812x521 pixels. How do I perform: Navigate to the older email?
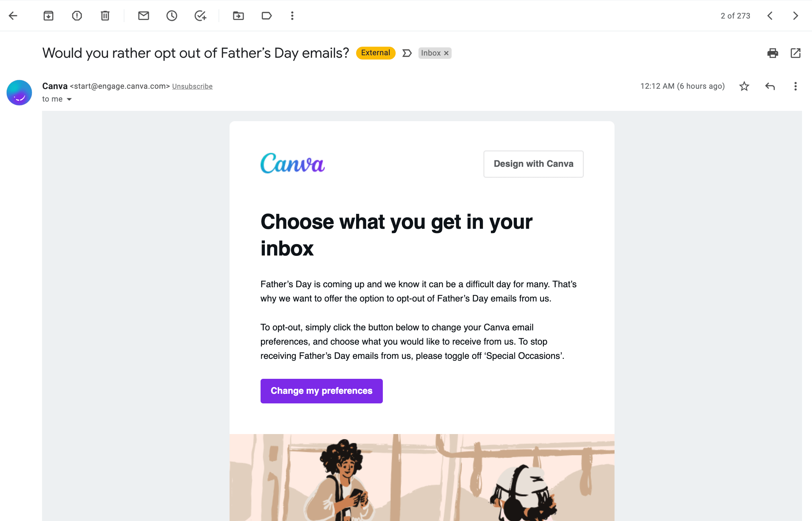coord(796,16)
